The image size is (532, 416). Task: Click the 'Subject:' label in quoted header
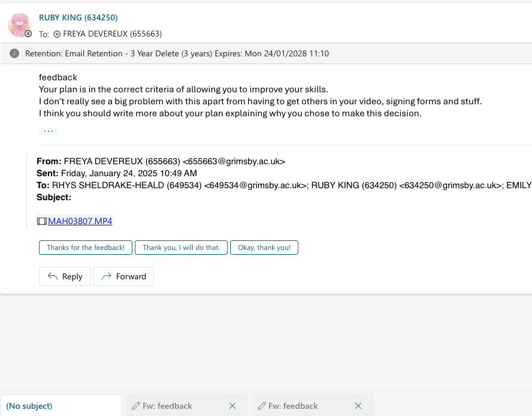[x=54, y=197]
